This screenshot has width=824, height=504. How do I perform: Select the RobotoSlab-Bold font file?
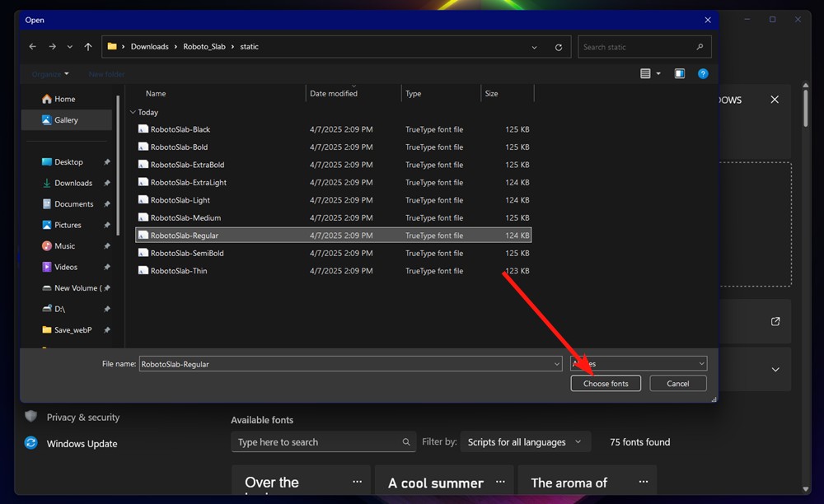point(333,147)
